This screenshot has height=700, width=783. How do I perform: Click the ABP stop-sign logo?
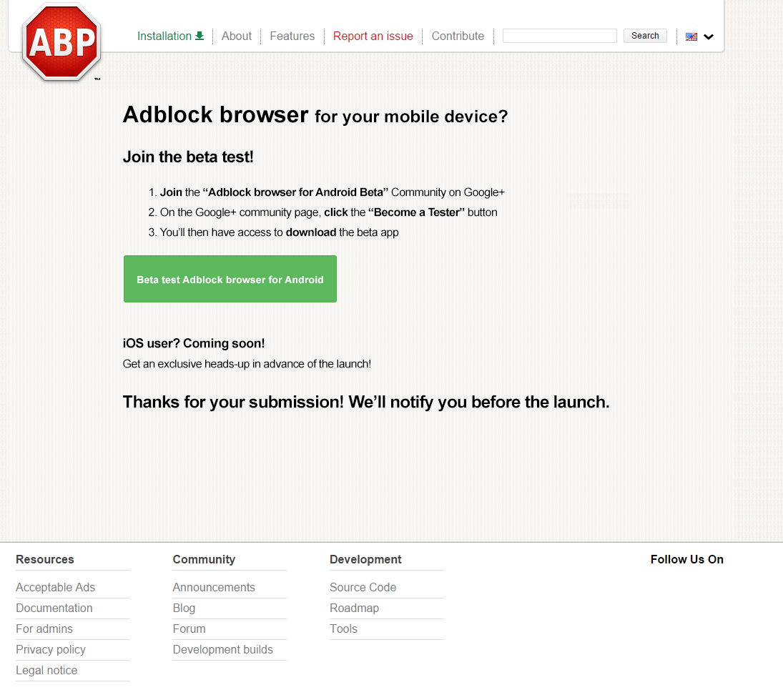[61, 42]
